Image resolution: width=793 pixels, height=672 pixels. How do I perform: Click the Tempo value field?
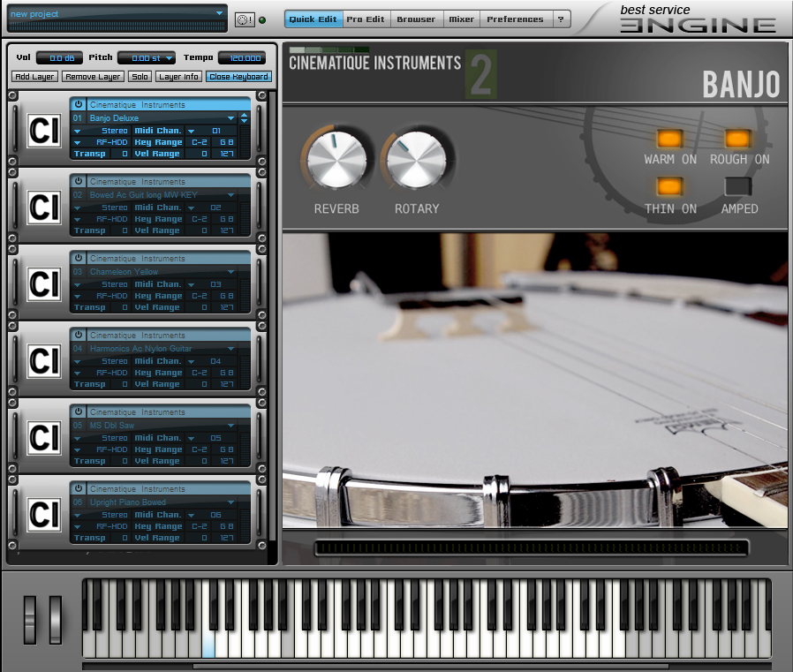click(245, 58)
